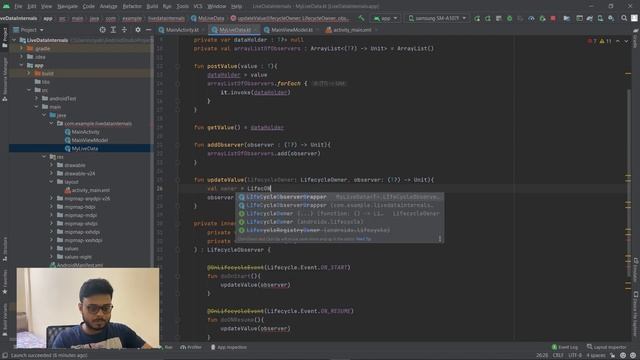640x360 pixels.
Task: Click the Device File Explorer side tab
Action: (x=636, y=314)
